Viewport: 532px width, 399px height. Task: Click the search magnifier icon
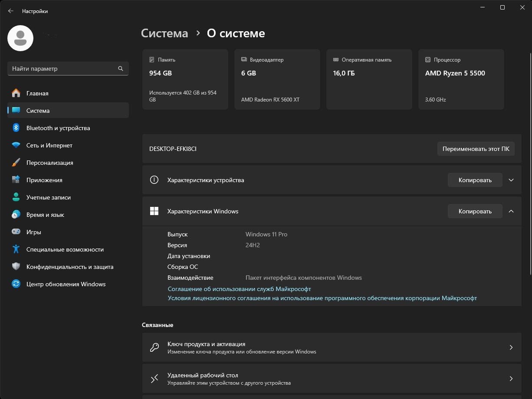(x=121, y=69)
